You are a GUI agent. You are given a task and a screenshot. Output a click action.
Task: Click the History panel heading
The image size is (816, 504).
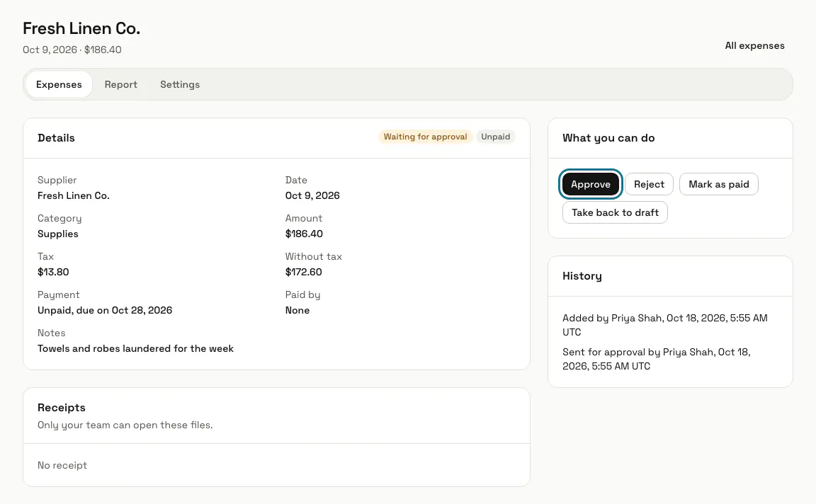tap(582, 276)
